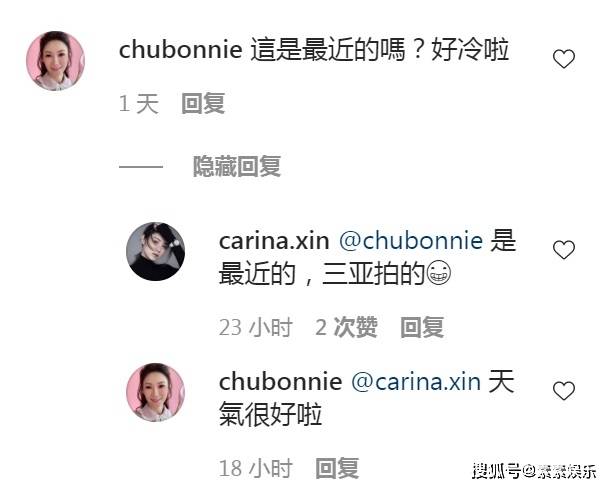Click the 18 小时 timestamp
The image size is (611, 488).
[256, 468]
